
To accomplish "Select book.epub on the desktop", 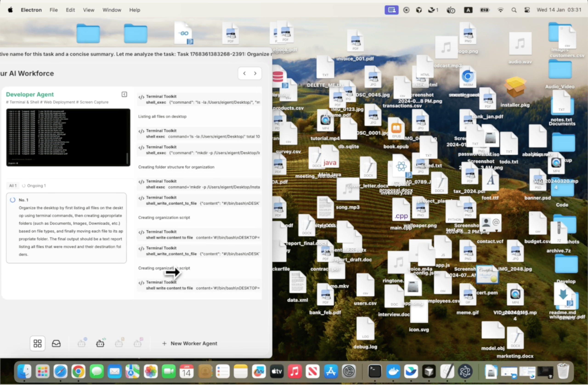I will [x=396, y=133].
